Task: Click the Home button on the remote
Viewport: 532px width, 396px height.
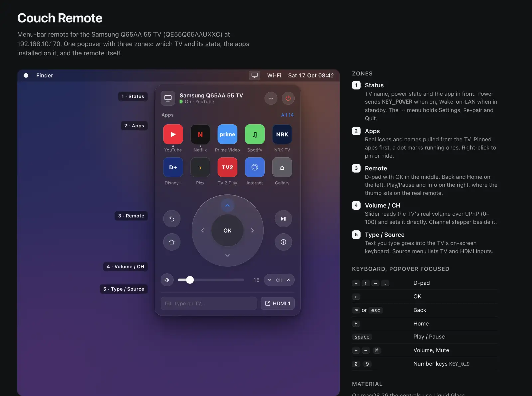Action: [172, 242]
